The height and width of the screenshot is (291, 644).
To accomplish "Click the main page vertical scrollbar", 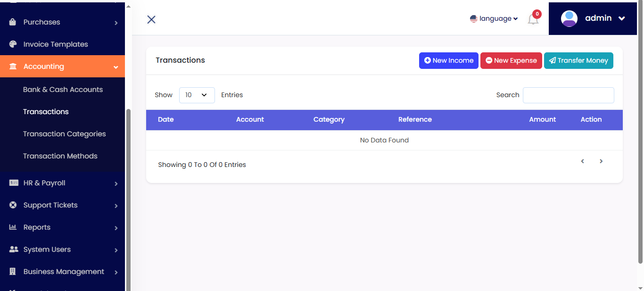I will coord(640,132).
